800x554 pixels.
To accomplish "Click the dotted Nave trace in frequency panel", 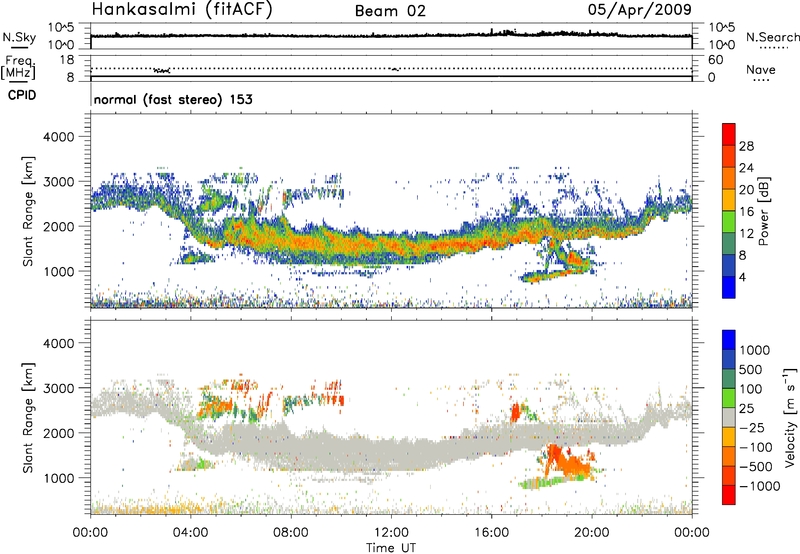I will coord(391,68).
